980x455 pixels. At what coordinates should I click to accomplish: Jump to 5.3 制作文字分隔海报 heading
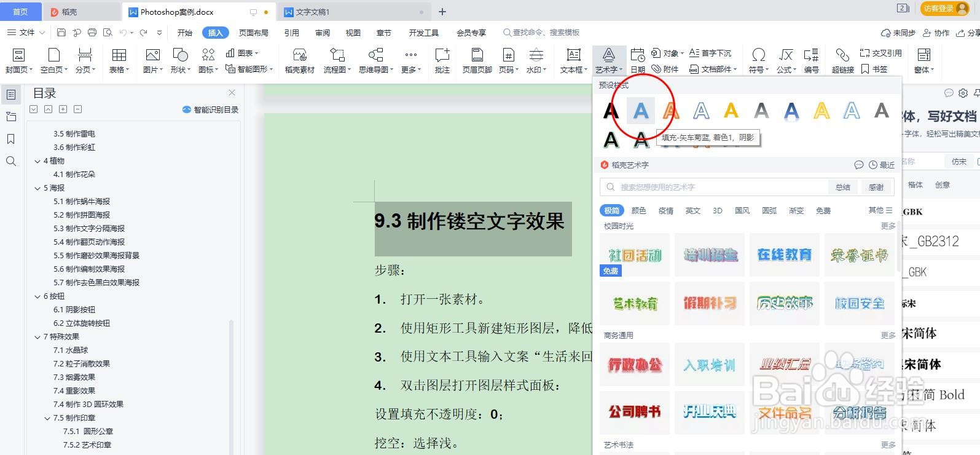tap(89, 229)
